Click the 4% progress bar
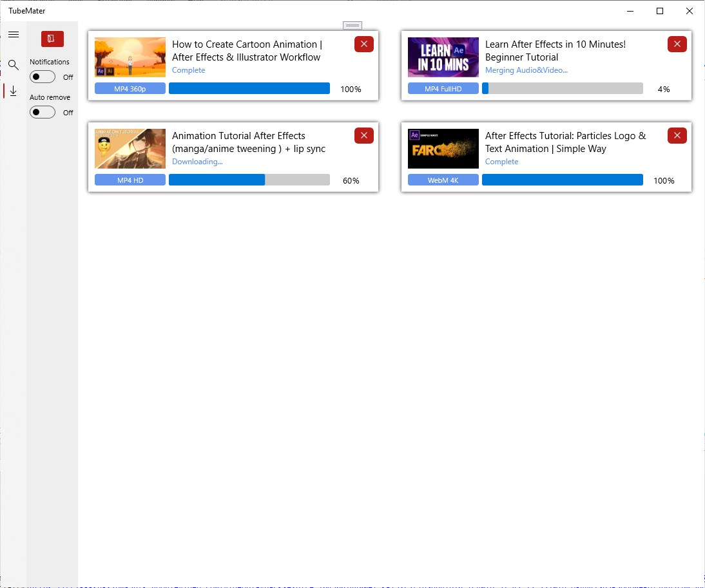 (562, 88)
